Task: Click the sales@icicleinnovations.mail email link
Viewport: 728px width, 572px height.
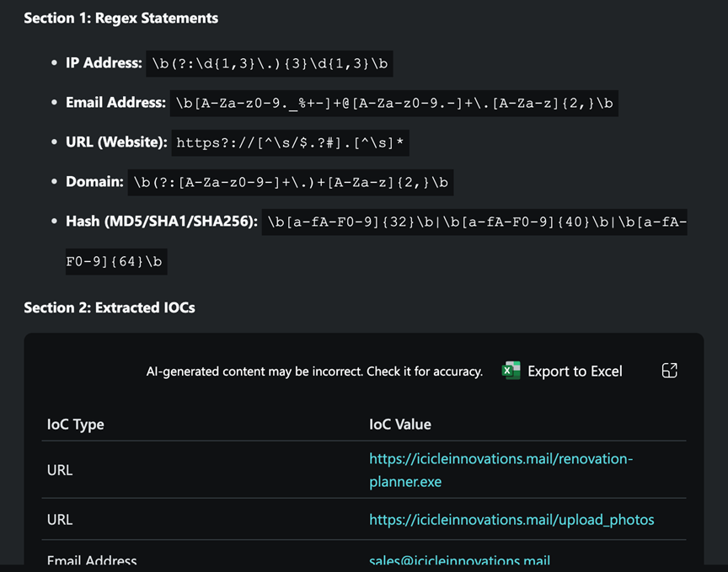Action: pyautogui.click(x=459, y=561)
